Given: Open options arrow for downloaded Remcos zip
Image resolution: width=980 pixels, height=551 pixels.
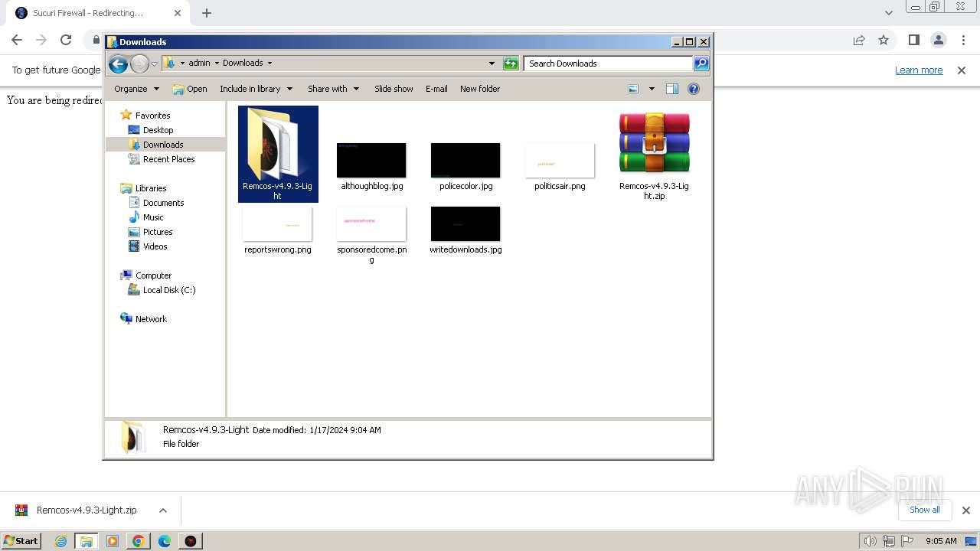Looking at the screenshot, I should [x=162, y=510].
